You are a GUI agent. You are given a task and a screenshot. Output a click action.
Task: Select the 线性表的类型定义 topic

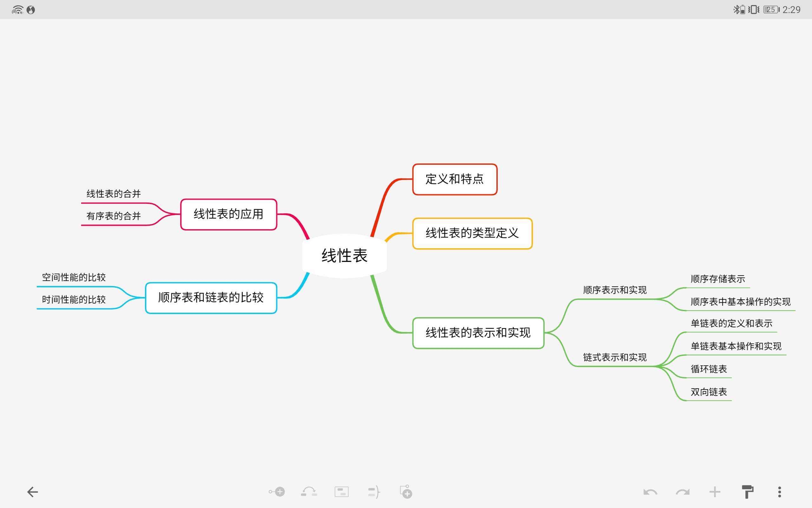[472, 233]
